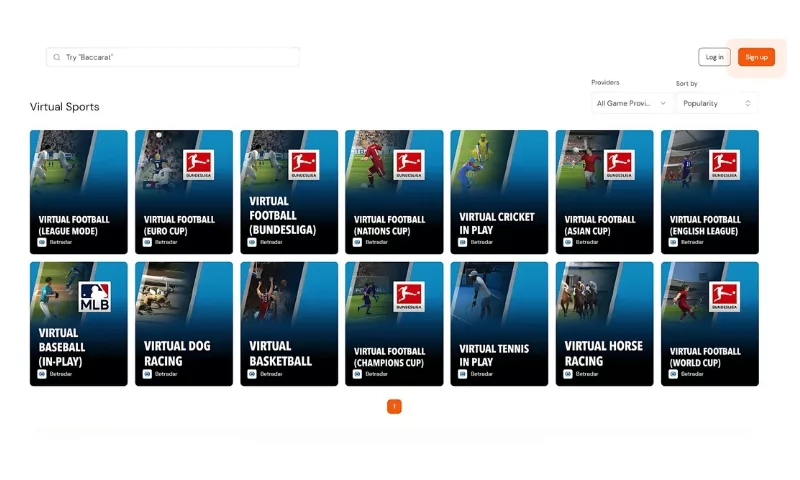This screenshot has height=480, width=800.
Task: Click Bundesliga logo on English League card
Action: (x=724, y=164)
